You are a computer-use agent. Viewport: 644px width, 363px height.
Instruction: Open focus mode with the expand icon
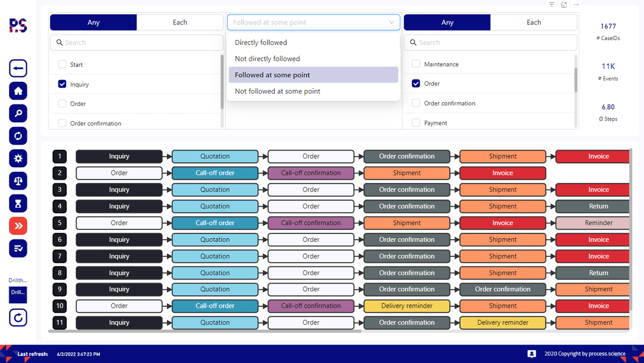[x=563, y=5]
